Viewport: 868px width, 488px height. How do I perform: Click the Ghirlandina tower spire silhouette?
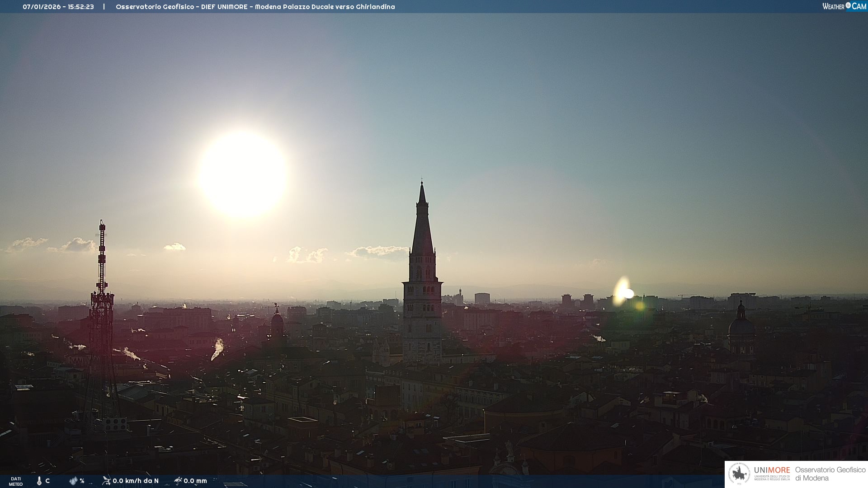point(422,226)
